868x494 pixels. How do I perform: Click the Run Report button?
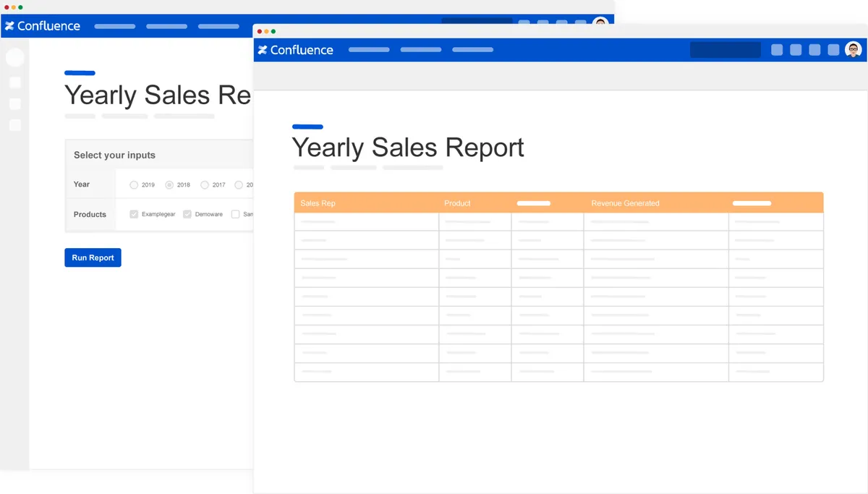point(93,257)
